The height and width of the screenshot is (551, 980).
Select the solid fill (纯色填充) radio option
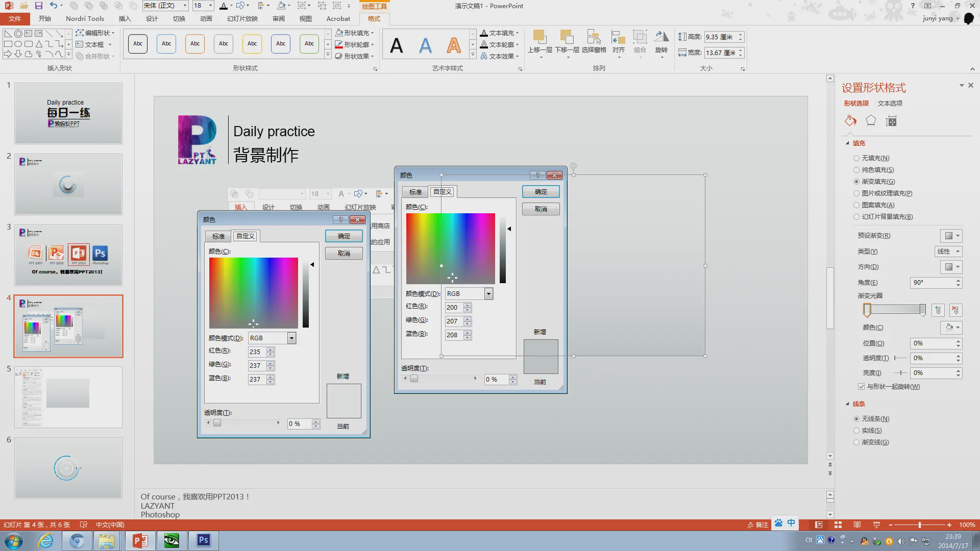click(x=856, y=170)
